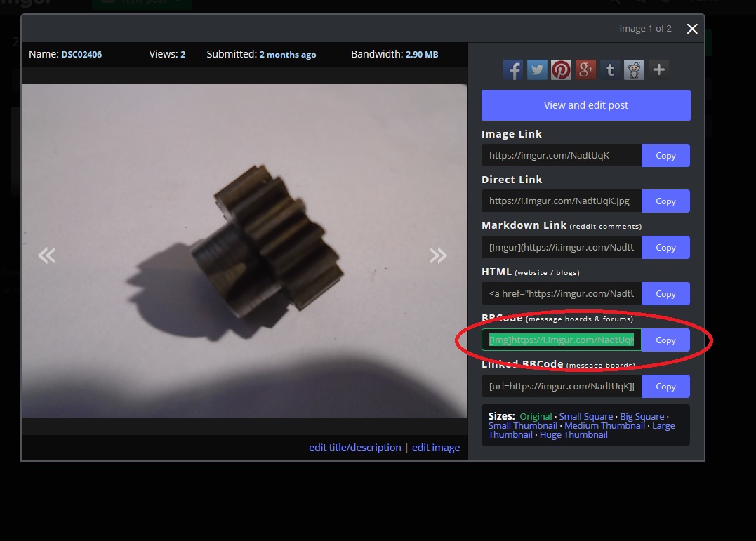
Task: Click the image name DSC02406
Action: [x=81, y=55]
